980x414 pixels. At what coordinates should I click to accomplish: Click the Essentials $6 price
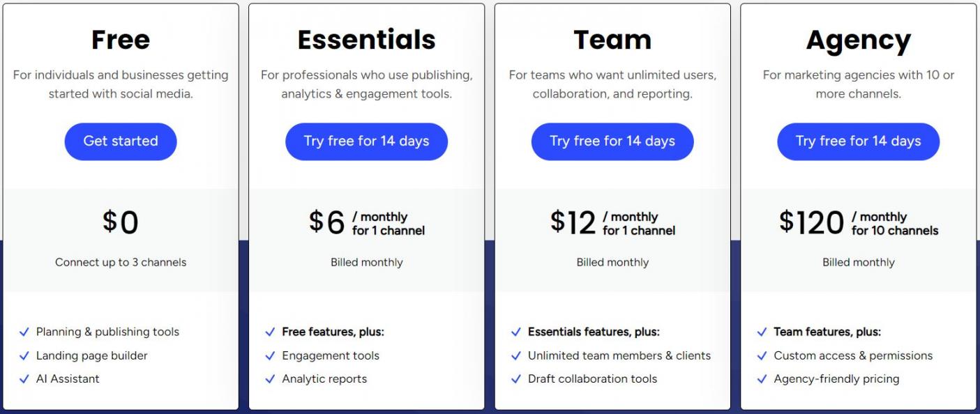pyautogui.click(x=327, y=222)
